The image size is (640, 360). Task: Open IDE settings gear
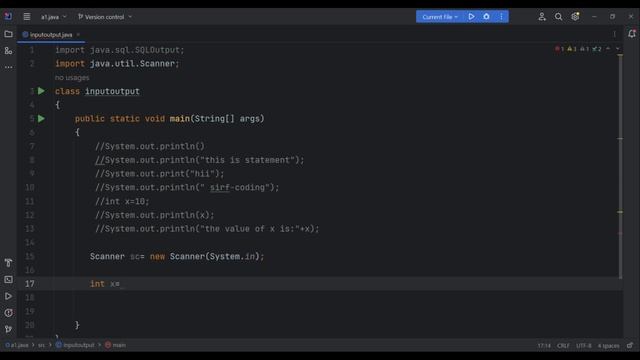[575, 17]
